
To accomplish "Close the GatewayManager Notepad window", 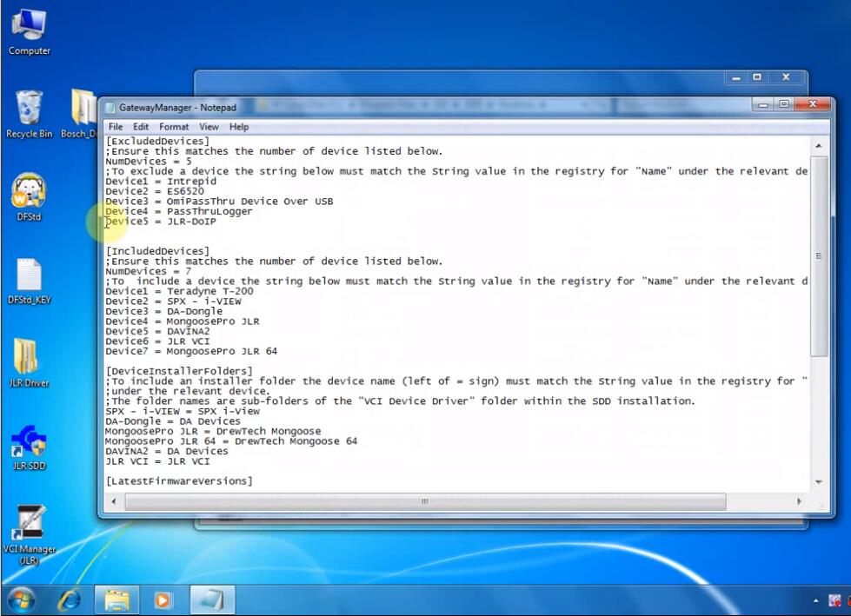I will [813, 104].
